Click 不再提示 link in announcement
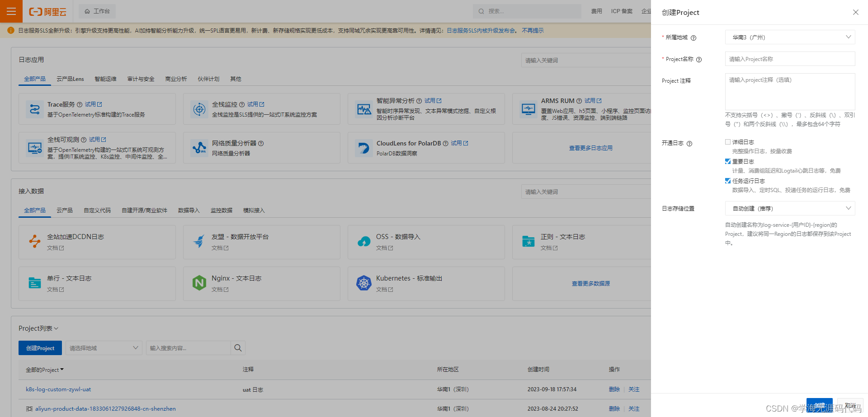Viewport: 868px width, 417px height. pyautogui.click(x=533, y=30)
